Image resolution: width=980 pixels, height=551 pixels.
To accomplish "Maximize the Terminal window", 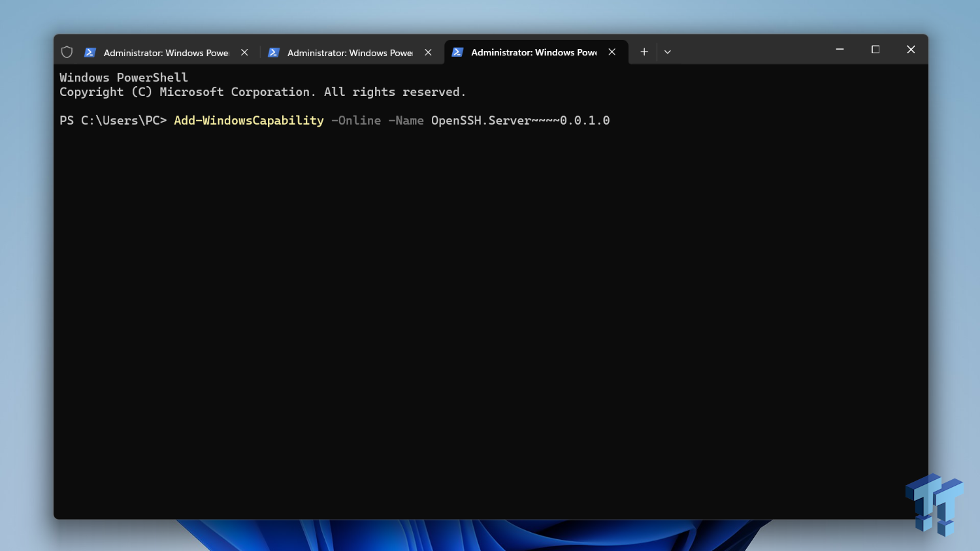I will point(875,50).
